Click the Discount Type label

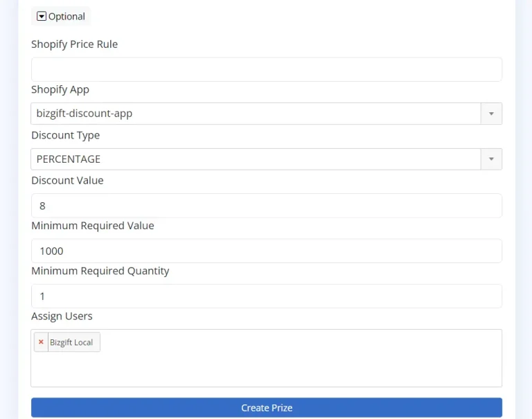pyautogui.click(x=65, y=135)
